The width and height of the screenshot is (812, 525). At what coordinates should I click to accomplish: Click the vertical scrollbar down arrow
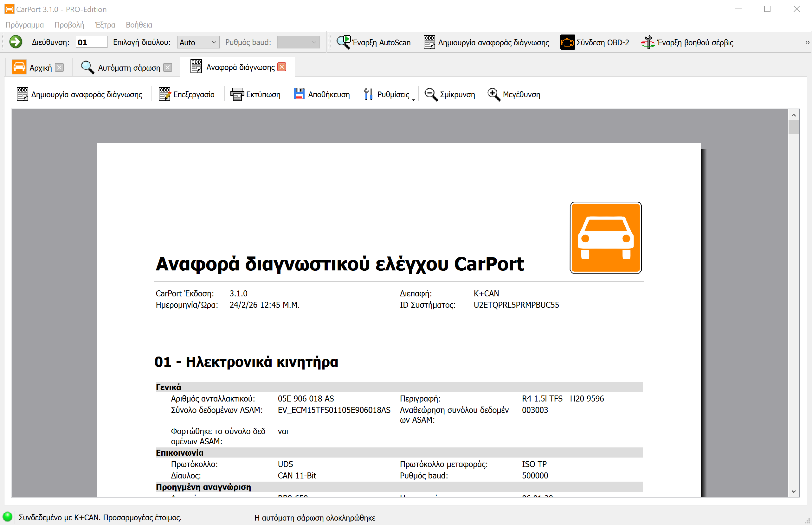794,491
